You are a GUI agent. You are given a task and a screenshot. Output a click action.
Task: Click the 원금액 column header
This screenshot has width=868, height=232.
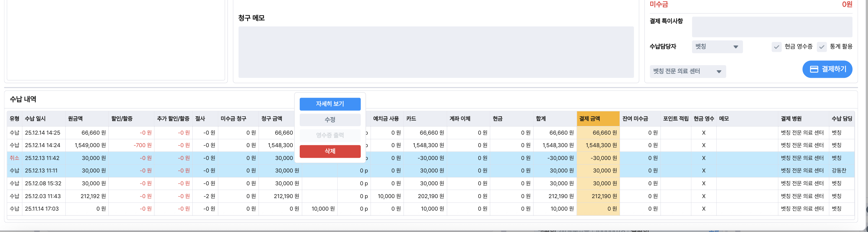tap(75, 119)
